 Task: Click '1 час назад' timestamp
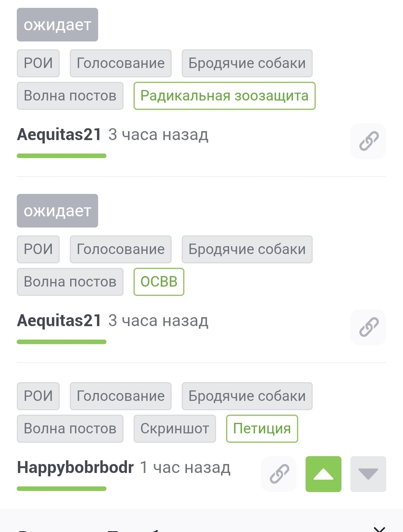pos(185,467)
